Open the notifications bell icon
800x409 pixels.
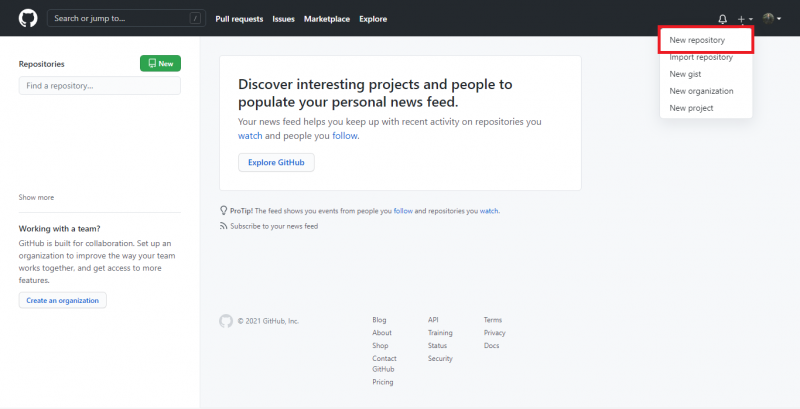[723, 19]
